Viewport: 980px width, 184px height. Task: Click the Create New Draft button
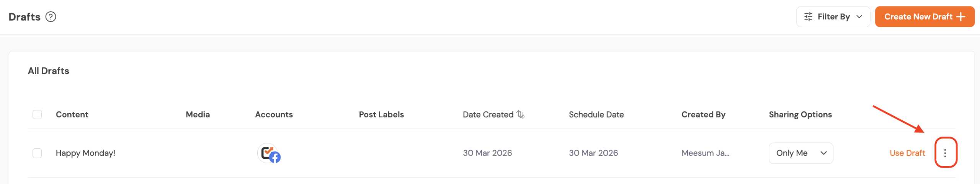(924, 17)
